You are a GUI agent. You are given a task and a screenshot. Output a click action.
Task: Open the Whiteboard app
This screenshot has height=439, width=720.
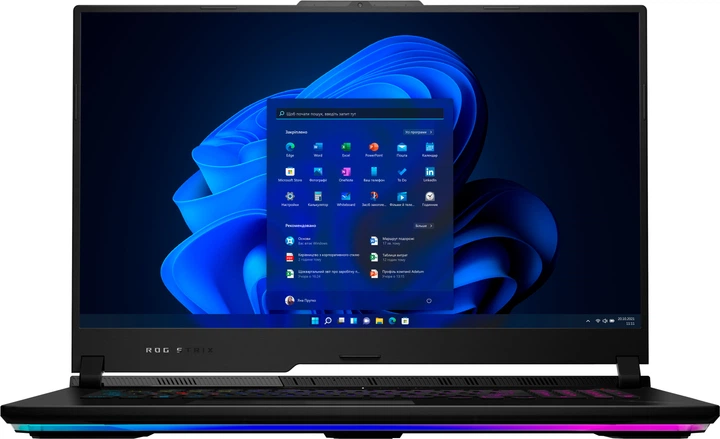point(346,198)
